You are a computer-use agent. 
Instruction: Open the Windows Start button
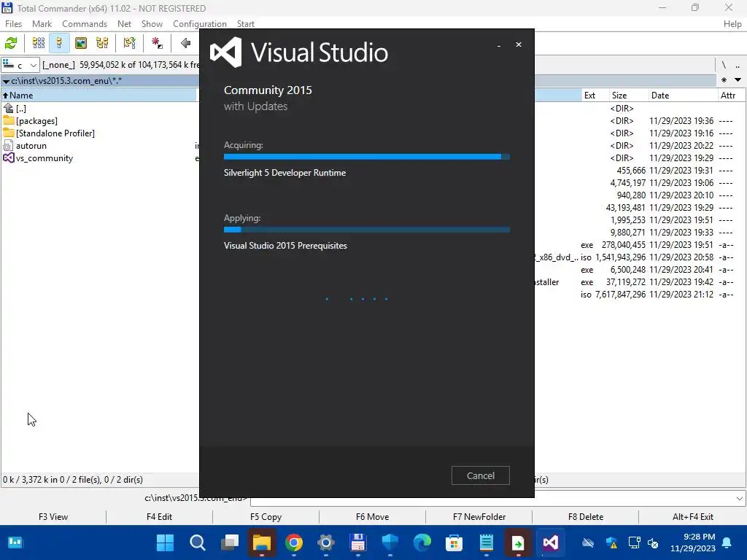pos(166,542)
